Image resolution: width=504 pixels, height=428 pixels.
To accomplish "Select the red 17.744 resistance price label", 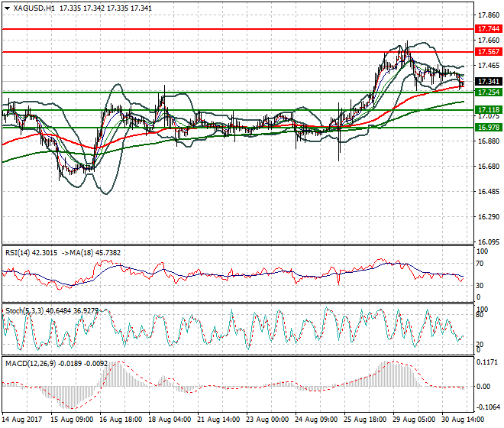I will (488, 29).
